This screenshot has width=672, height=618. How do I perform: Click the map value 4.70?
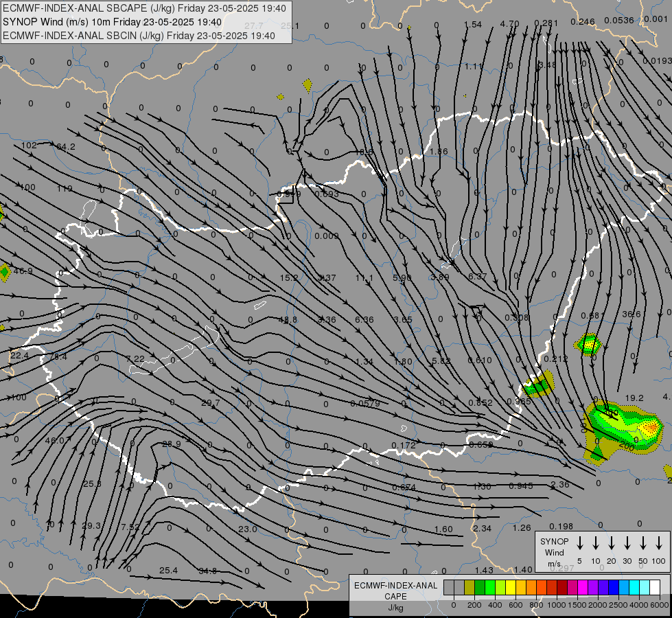[509, 24]
